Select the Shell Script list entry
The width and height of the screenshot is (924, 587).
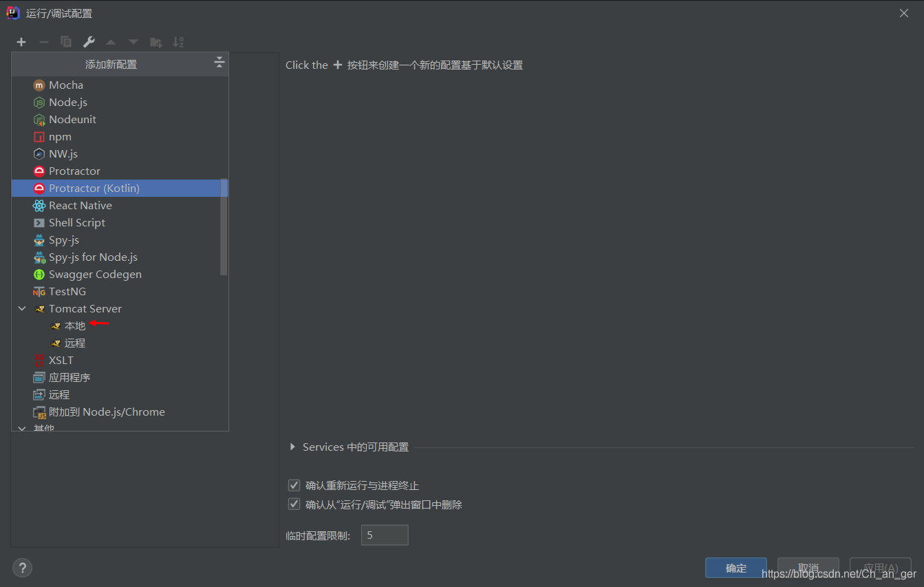click(120, 223)
